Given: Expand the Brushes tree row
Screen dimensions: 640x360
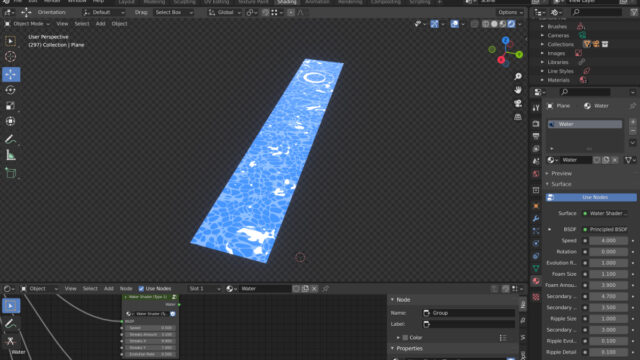Looking at the screenshot, I should [542, 27].
